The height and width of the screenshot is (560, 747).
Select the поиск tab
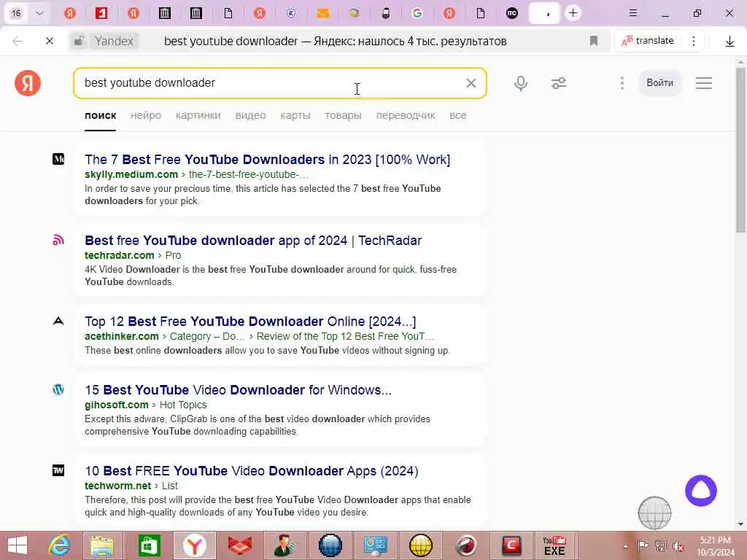click(x=100, y=115)
